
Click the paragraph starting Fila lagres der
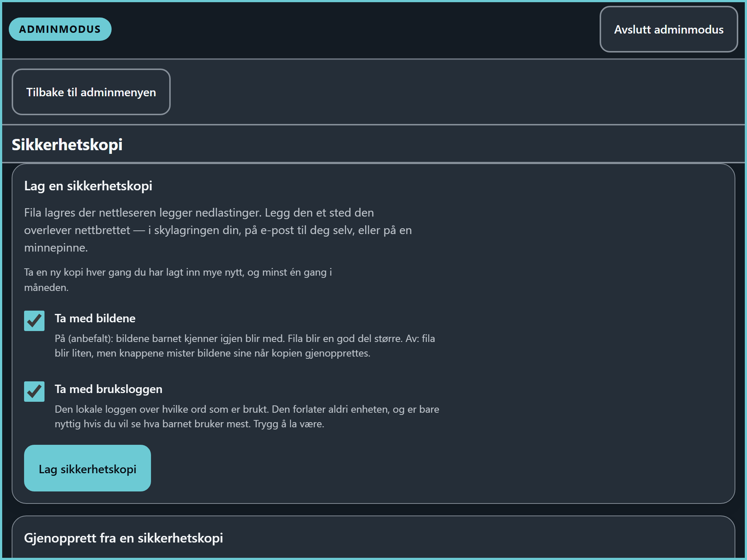click(218, 230)
